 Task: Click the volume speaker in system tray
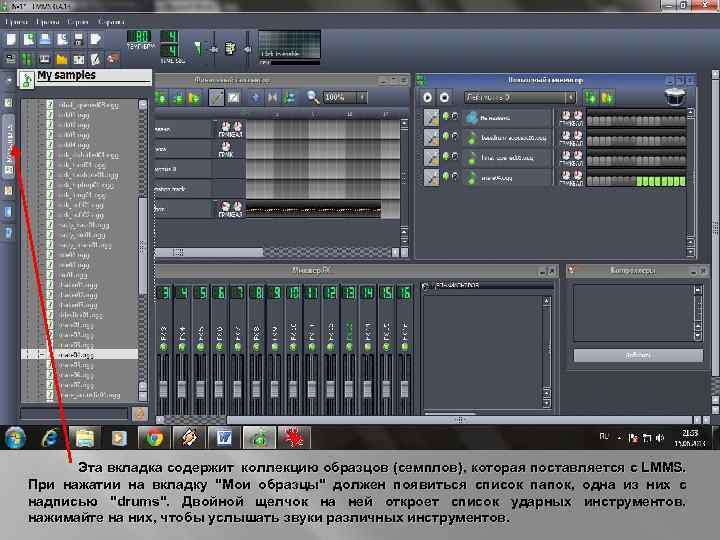(660, 438)
